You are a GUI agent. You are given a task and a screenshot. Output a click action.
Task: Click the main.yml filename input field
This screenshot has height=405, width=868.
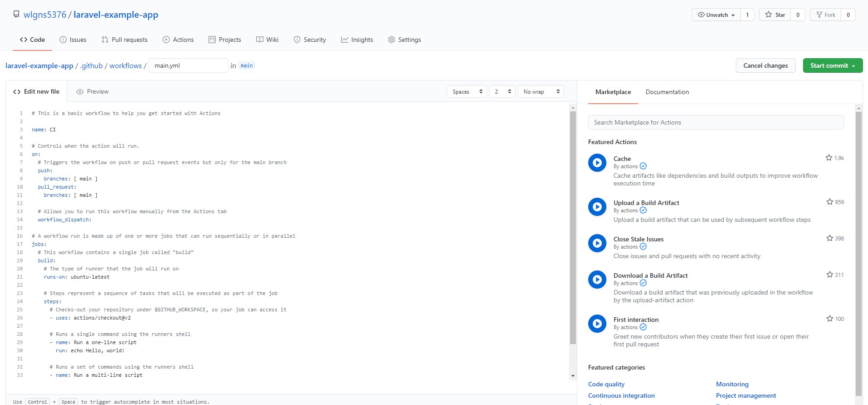point(188,65)
